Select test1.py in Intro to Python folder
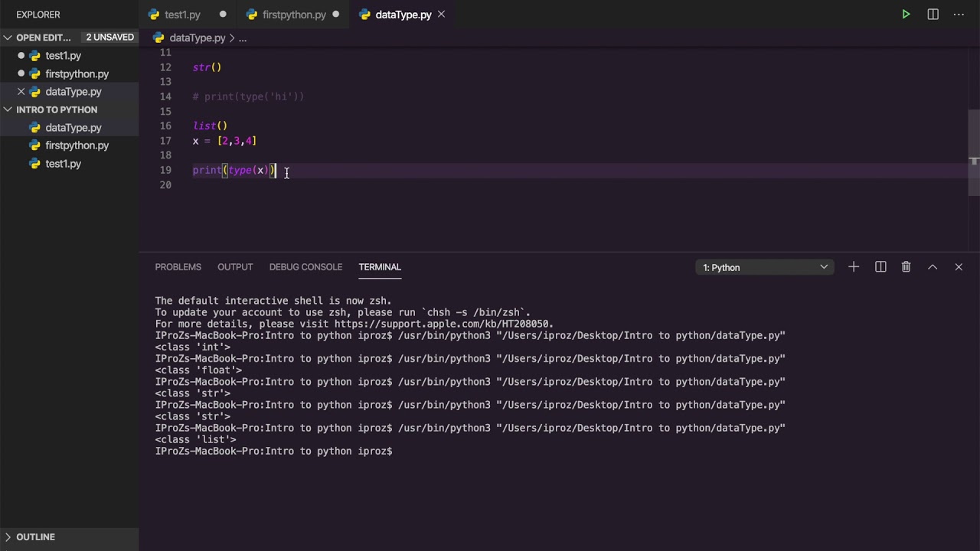Screen dimensions: 980x551 63,164
